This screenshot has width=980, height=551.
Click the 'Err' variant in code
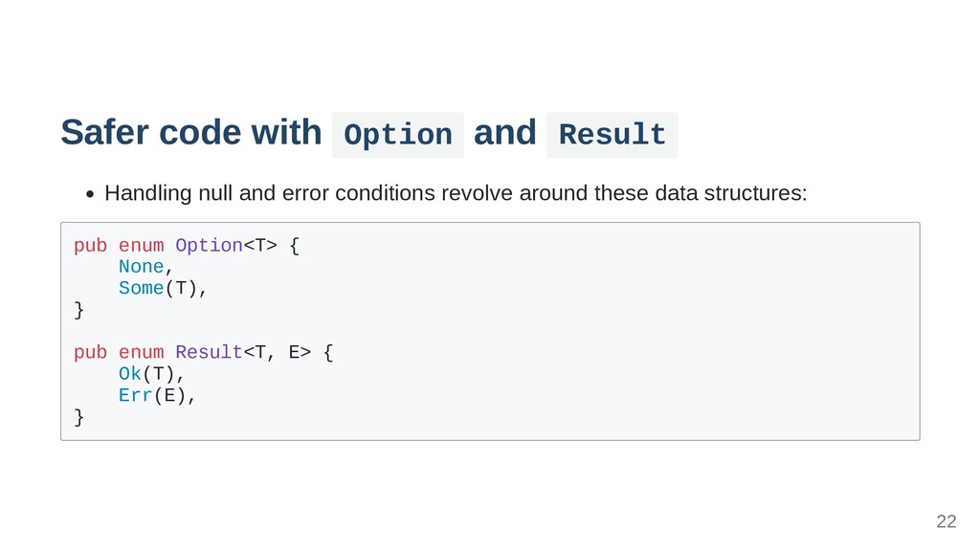pyautogui.click(x=136, y=395)
